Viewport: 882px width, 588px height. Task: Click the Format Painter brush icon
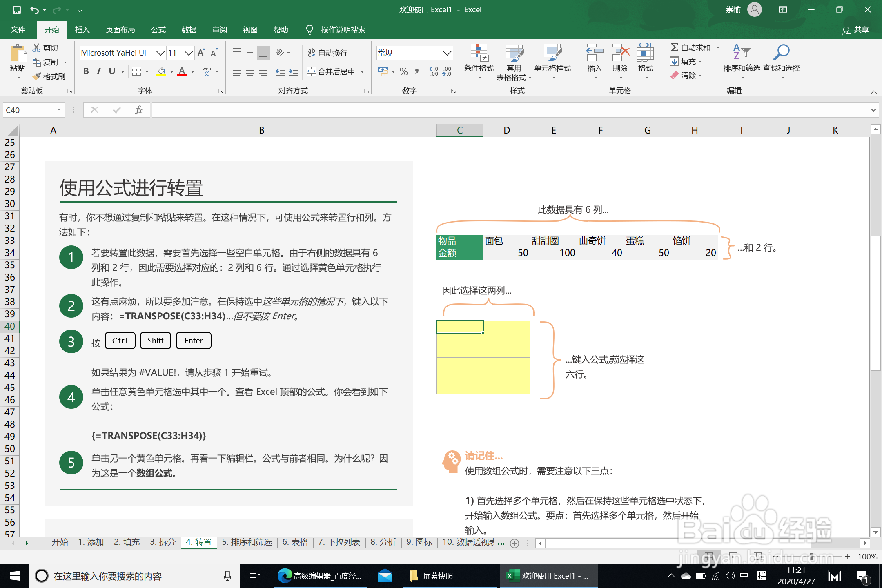[37, 76]
